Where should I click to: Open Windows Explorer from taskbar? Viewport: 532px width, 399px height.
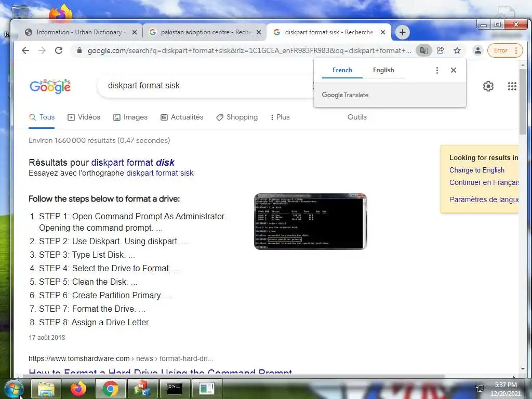[46, 389]
